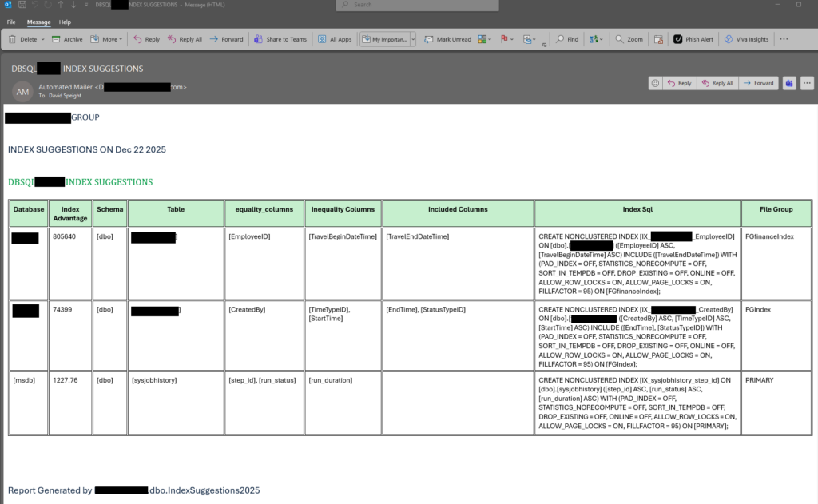Viewport: 818px width, 504px height.
Task: Switch to the Help tab
Action: point(65,22)
